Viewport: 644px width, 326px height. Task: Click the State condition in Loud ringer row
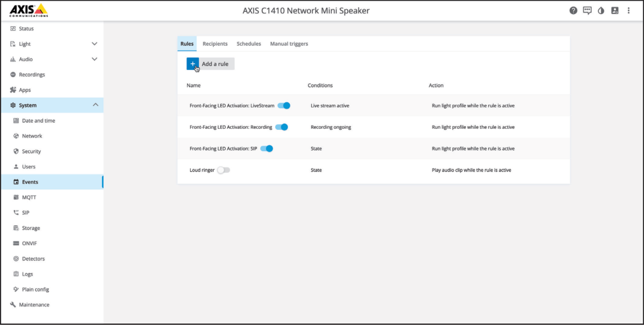[x=317, y=170]
